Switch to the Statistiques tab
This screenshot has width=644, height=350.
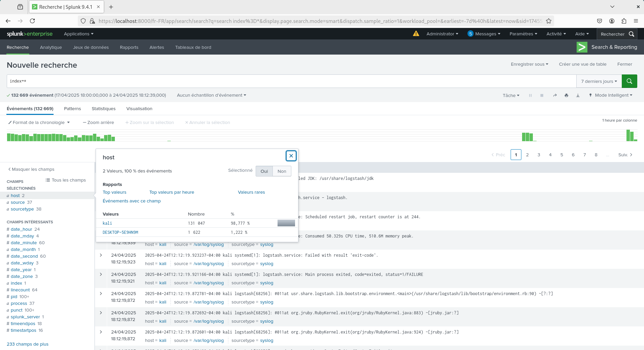click(103, 109)
